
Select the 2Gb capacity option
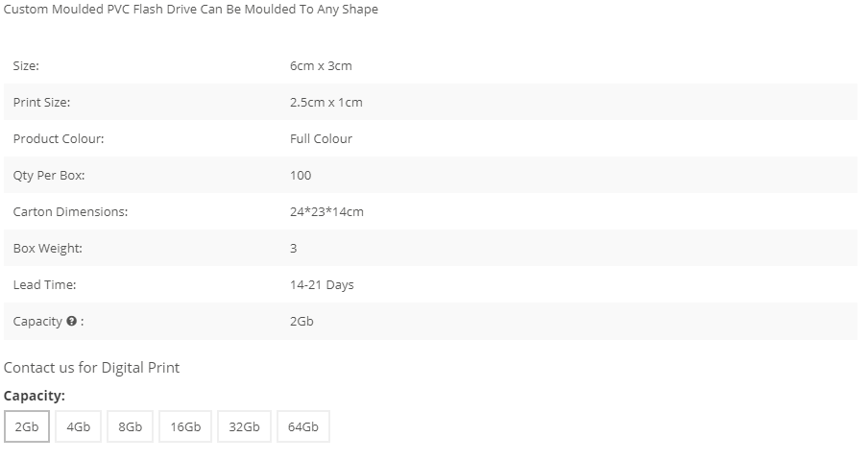point(27,426)
